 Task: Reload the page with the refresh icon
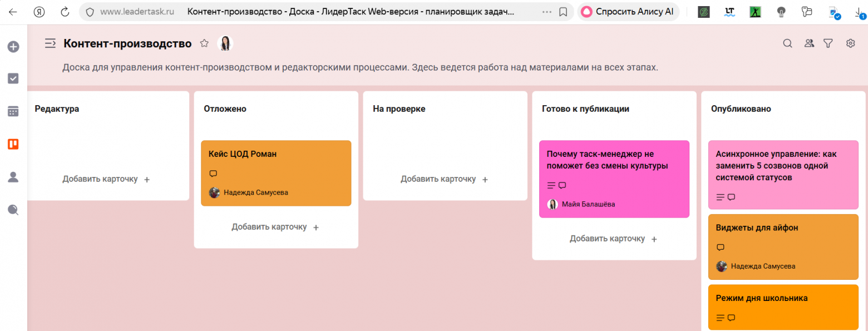coord(65,12)
